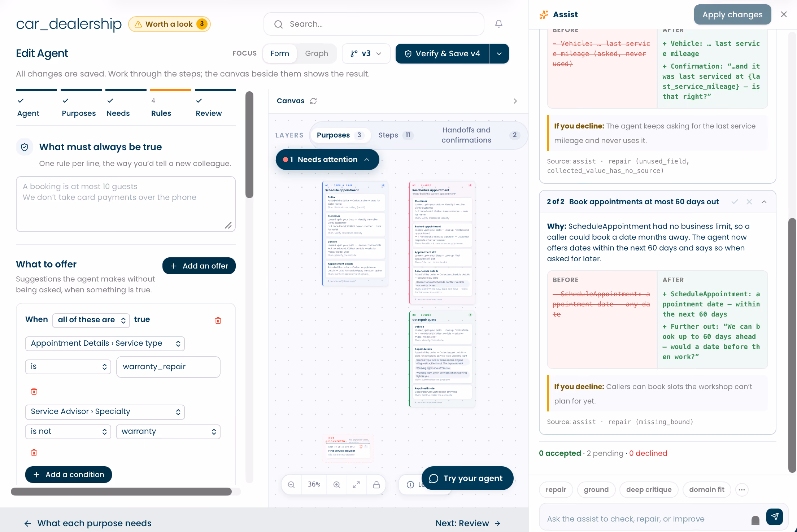797x532 pixels.
Task: Open the 'all of these are' selector
Action: tap(91, 320)
